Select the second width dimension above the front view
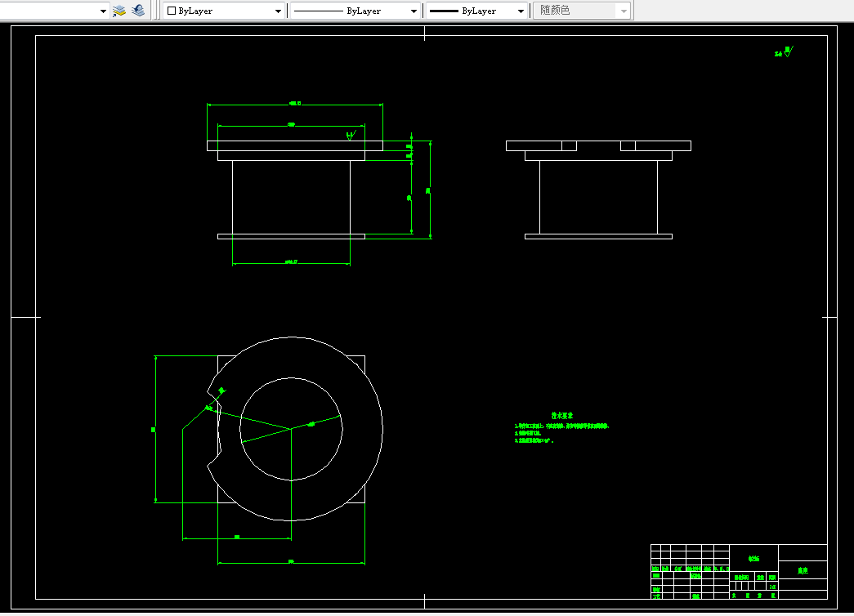Image resolution: width=854 pixels, height=616 pixels. pos(292,125)
